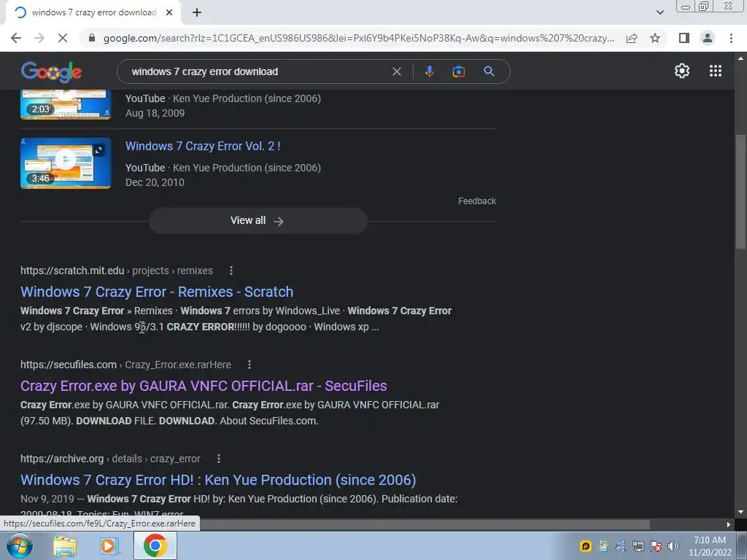Click the browser back arrow
The width and height of the screenshot is (747, 560).
(16, 38)
